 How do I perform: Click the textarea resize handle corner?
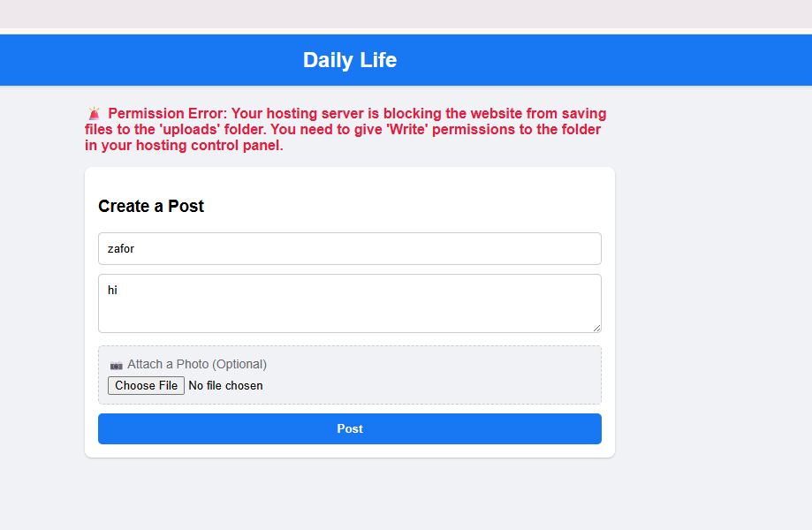tap(596, 328)
